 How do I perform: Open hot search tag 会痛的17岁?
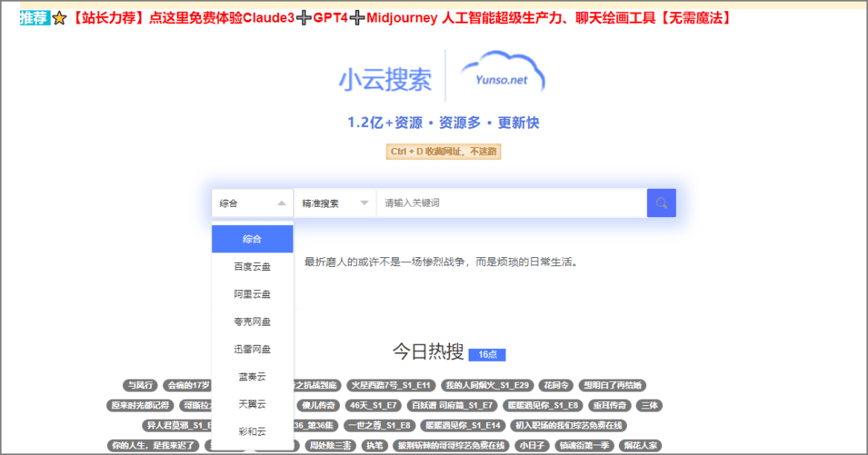click(189, 385)
